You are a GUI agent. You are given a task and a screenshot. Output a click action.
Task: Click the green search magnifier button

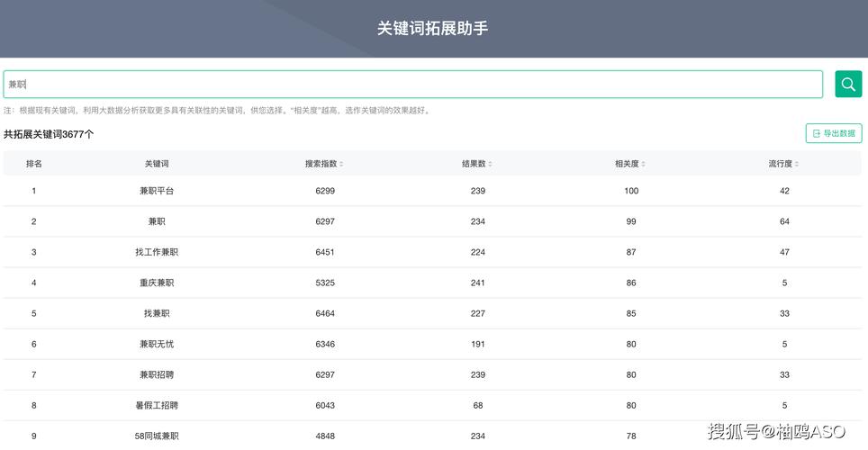(847, 84)
